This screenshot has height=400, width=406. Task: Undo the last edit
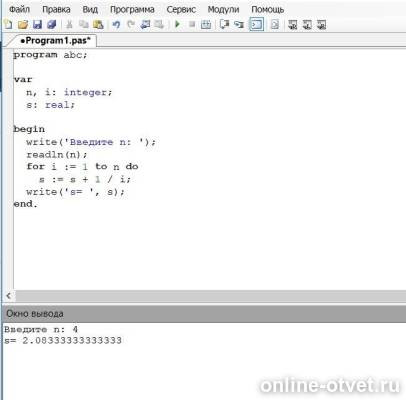click(x=116, y=25)
